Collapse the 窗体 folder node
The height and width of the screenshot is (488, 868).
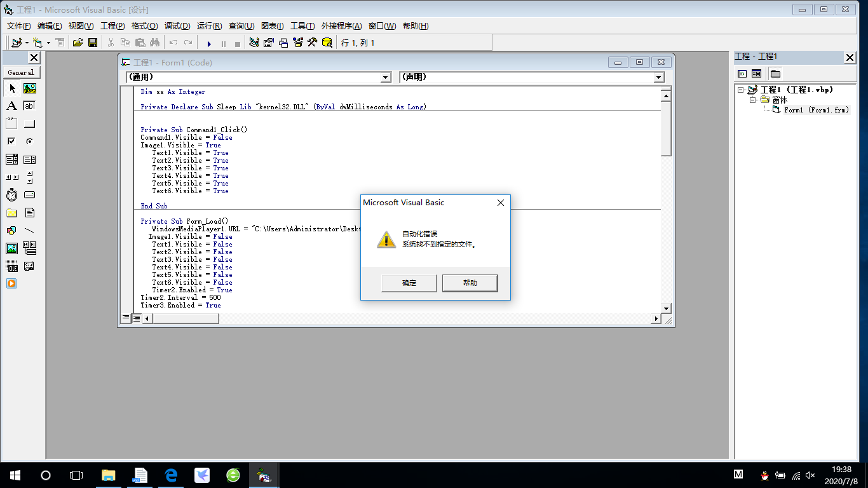coord(753,100)
